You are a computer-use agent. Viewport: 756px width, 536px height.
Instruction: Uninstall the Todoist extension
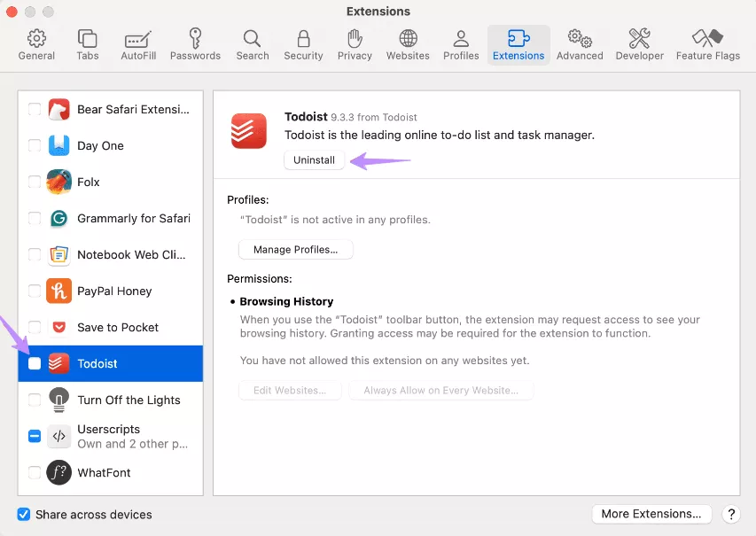click(x=314, y=160)
